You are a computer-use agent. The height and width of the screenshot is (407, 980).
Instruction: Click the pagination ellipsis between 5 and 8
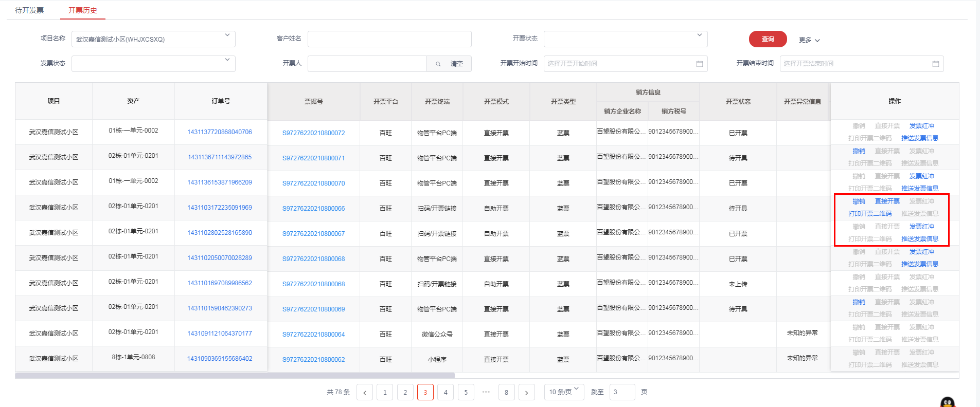(486, 392)
